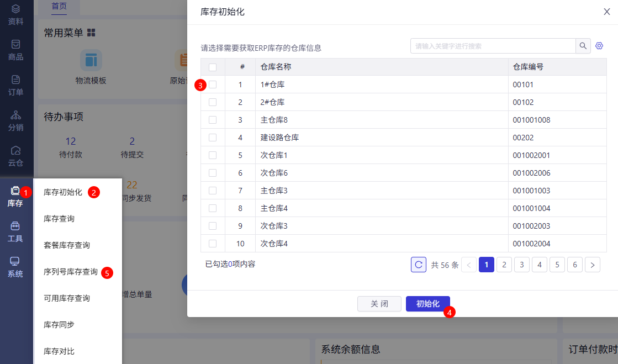Viewport: 618px width, 364px height.
Task: Check the box for 主仓库4
Action: pos(213,208)
